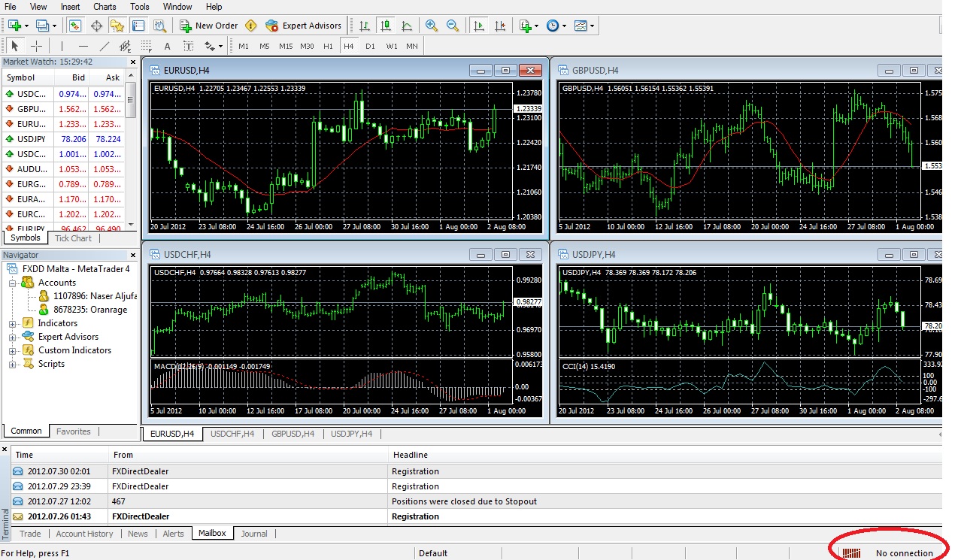The height and width of the screenshot is (560, 961).
Task: Select account 8678235: Oranrage
Action: (x=89, y=310)
